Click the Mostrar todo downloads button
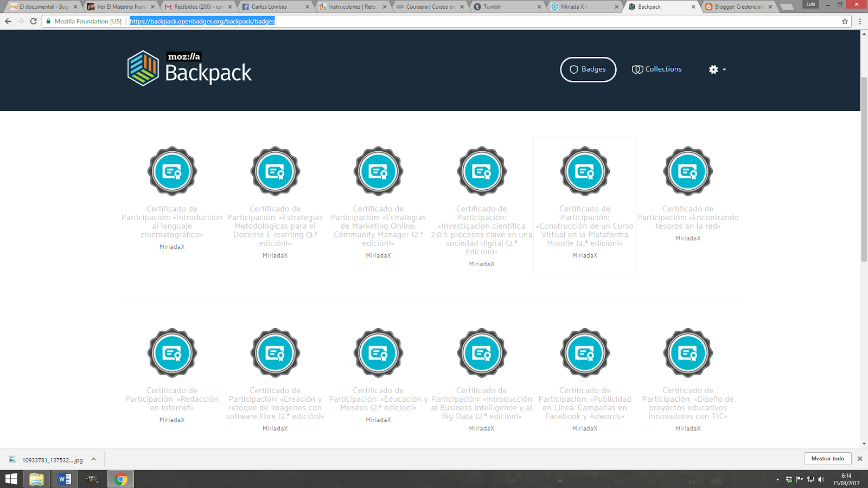This screenshot has height=488, width=868. point(828,459)
